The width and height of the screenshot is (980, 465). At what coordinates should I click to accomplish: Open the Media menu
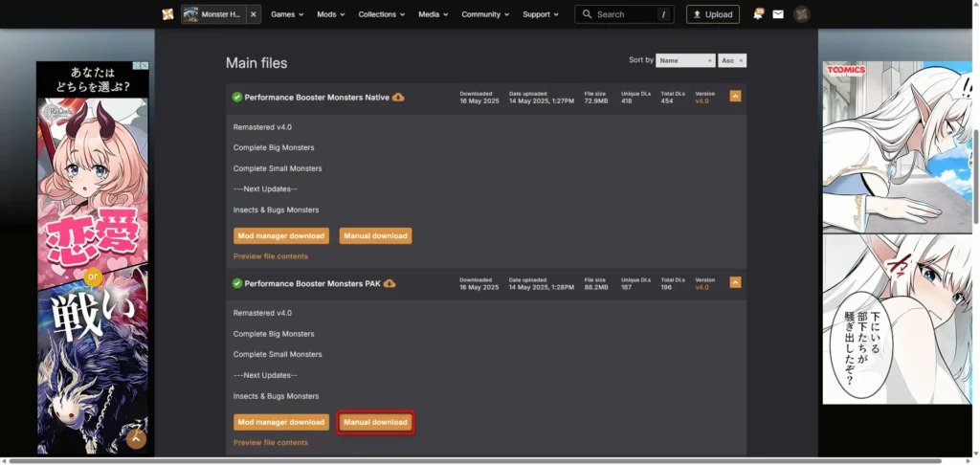(434, 14)
